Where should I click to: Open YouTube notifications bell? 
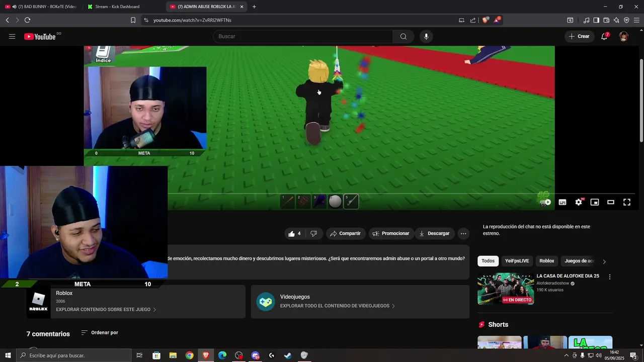(x=604, y=36)
